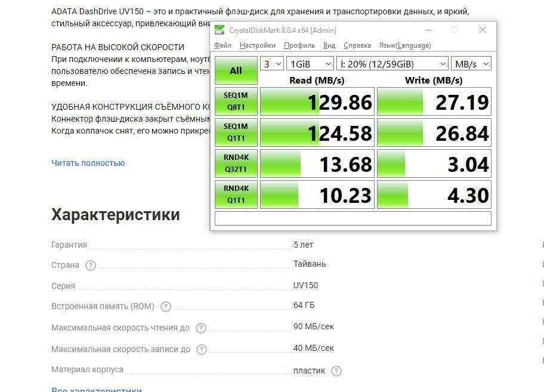Click the Читать полностью link

click(88, 163)
